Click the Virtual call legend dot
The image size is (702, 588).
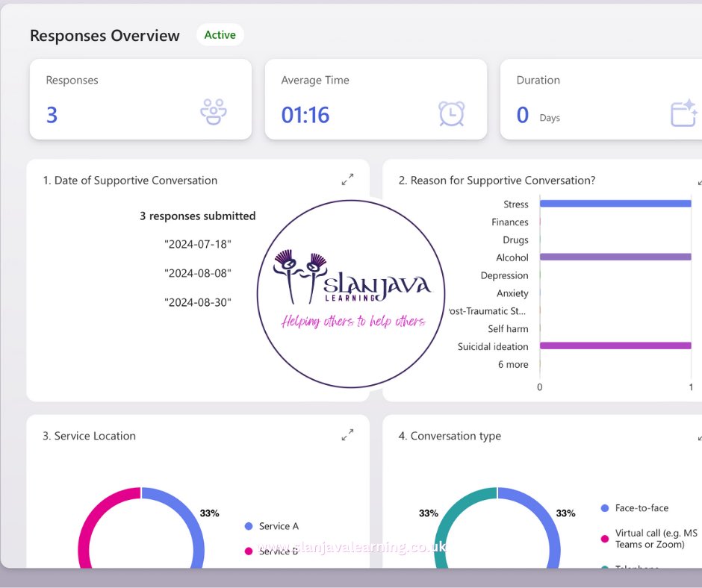[605, 539]
